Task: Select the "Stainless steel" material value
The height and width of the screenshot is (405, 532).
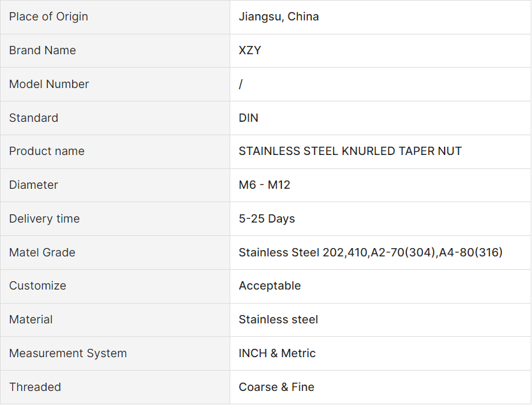Action: [x=278, y=320]
